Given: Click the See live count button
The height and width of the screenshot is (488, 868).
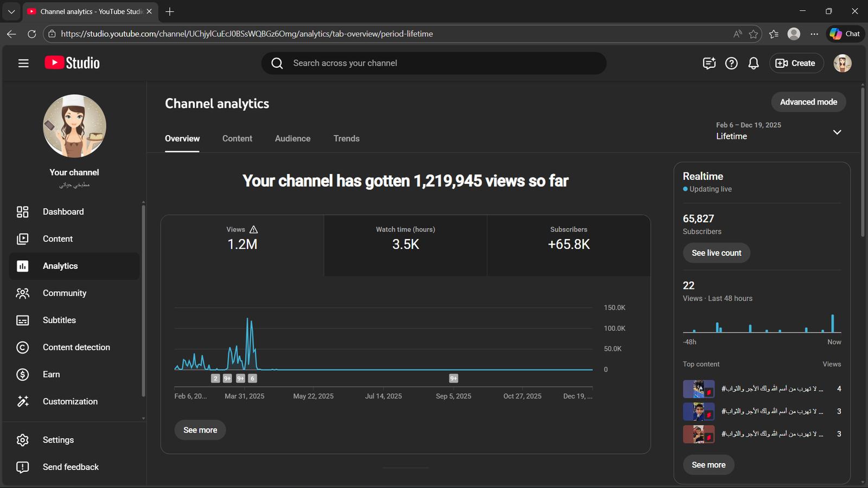Looking at the screenshot, I should [x=716, y=253].
